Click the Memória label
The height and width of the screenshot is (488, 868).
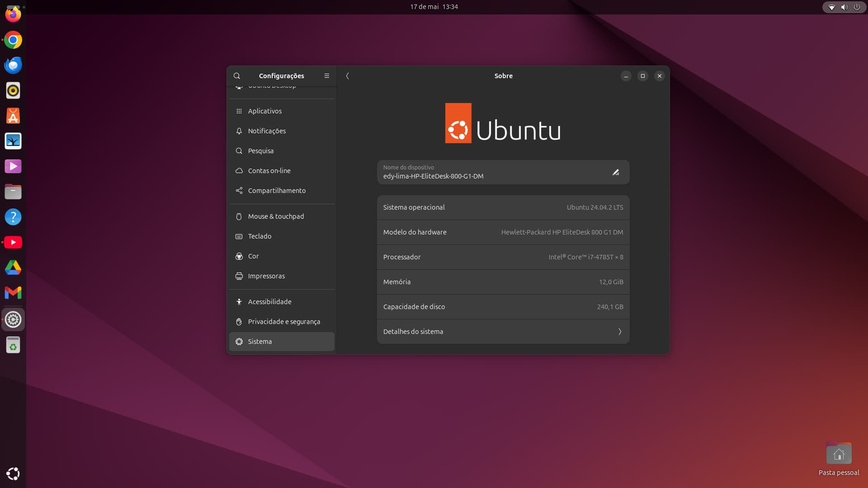click(x=397, y=282)
